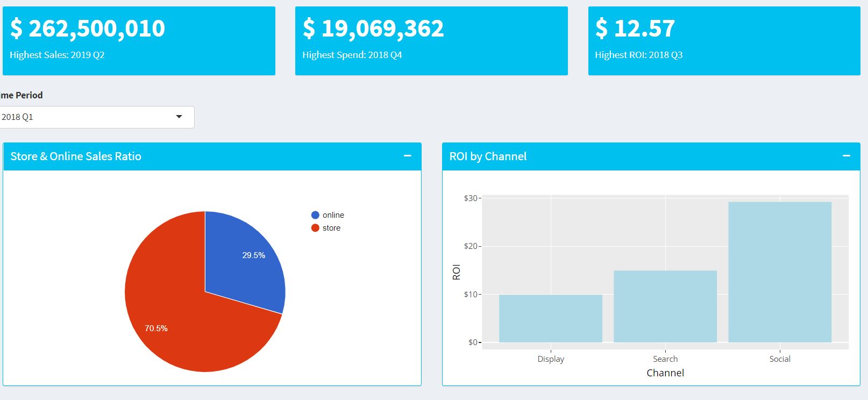868x400 pixels.
Task: Click the Highest Spend value box
Action: 431,41
